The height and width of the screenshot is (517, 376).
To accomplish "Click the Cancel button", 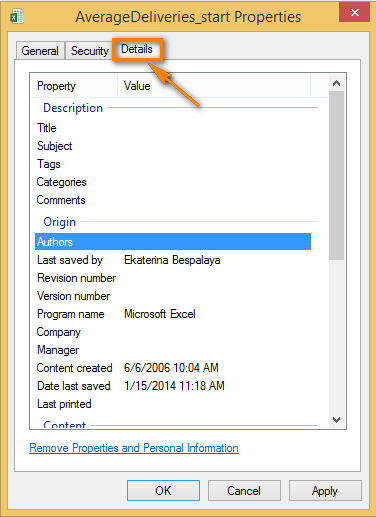I will point(244,491).
